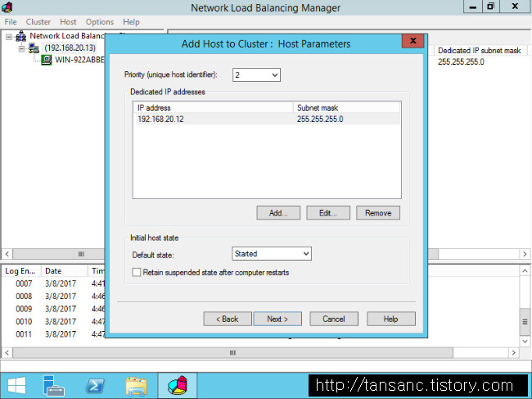
Task: Open the Options menu
Action: click(100, 22)
